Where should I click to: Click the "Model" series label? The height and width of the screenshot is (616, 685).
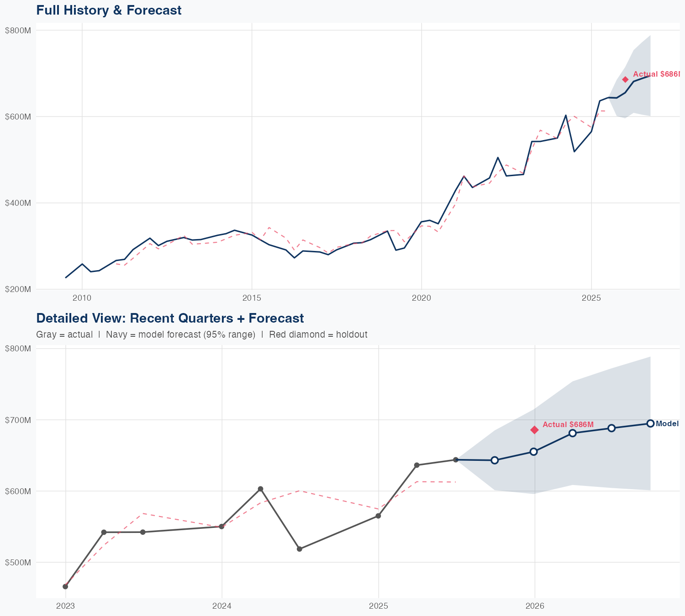point(667,424)
